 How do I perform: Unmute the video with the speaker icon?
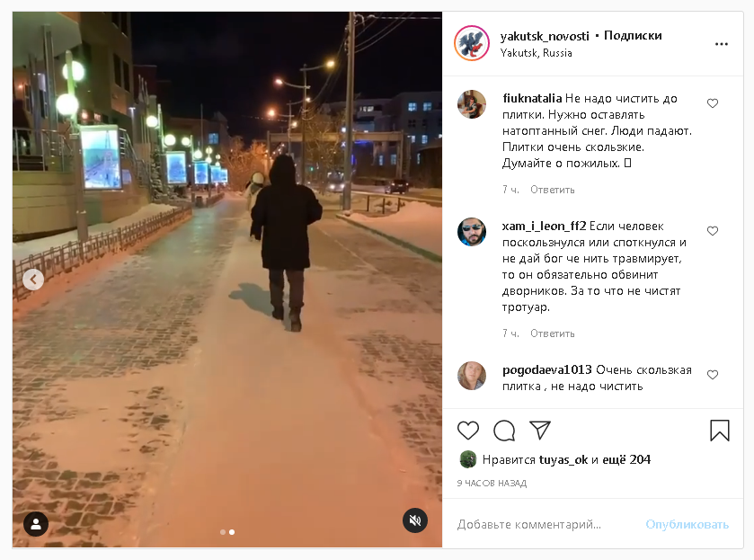(x=415, y=520)
